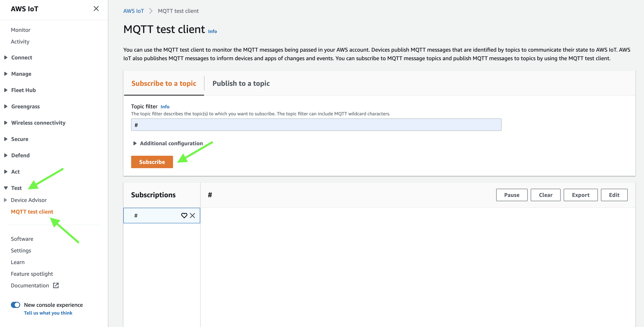This screenshot has width=644, height=327.
Task: Open Documentation via the external link icon
Action: point(55,285)
